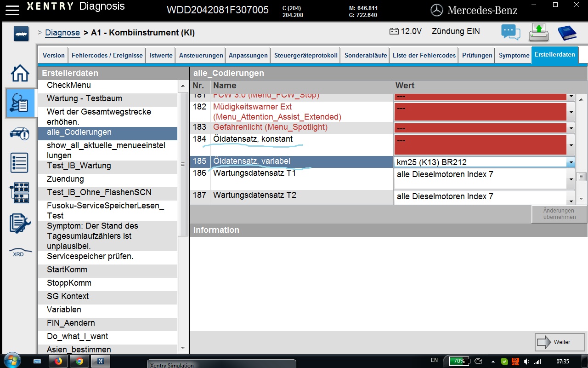
Task: Select Servicespeicher prüfen. list entry
Action: pyautogui.click(x=107, y=256)
